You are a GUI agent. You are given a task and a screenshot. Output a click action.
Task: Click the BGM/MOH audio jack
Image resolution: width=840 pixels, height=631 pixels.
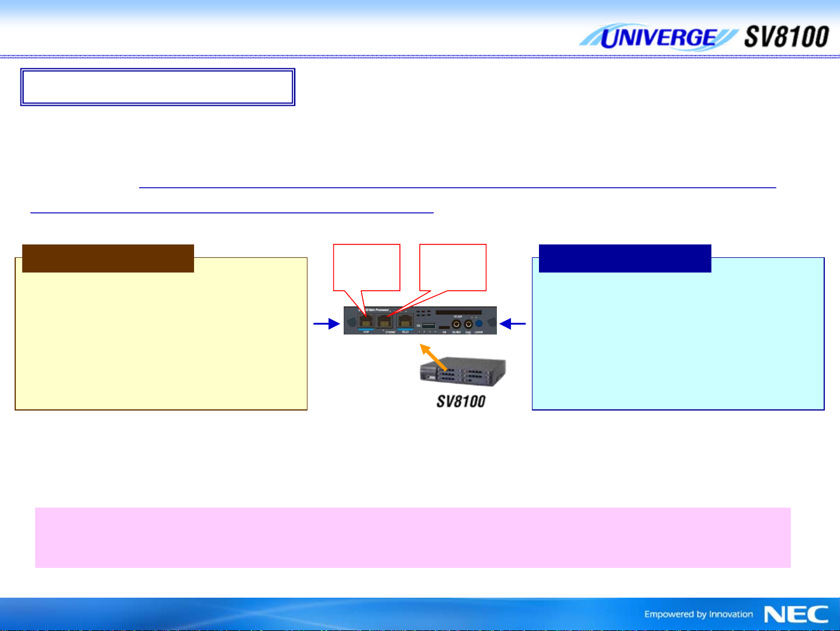click(457, 323)
